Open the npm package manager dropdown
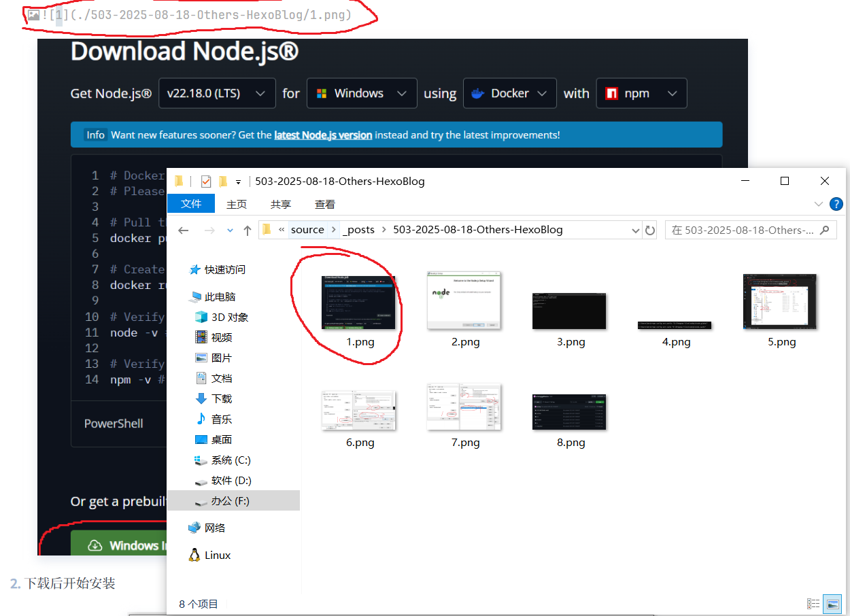The height and width of the screenshot is (616, 850). coord(641,93)
